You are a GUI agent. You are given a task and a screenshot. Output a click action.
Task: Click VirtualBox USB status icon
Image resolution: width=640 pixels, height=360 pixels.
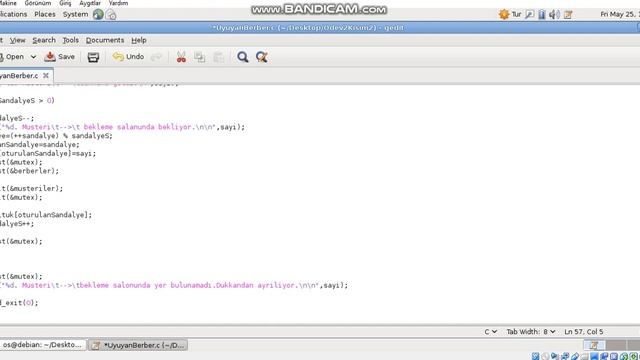[575, 356]
